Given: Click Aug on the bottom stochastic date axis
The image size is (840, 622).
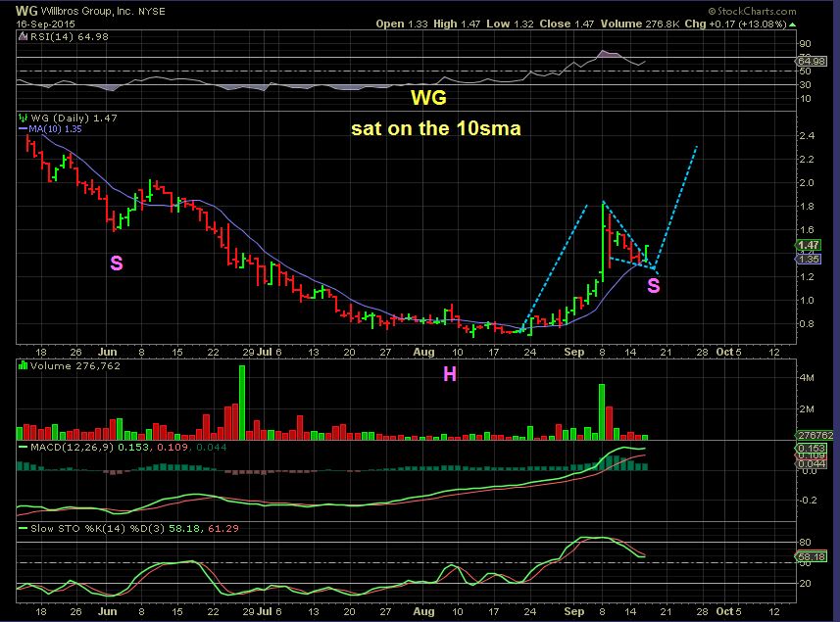Looking at the screenshot, I should pos(423,611).
